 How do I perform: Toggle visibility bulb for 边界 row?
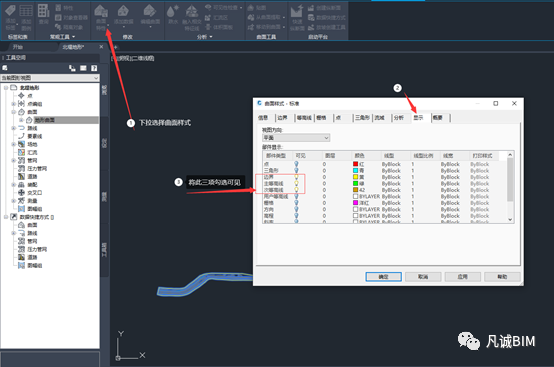tap(296, 177)
